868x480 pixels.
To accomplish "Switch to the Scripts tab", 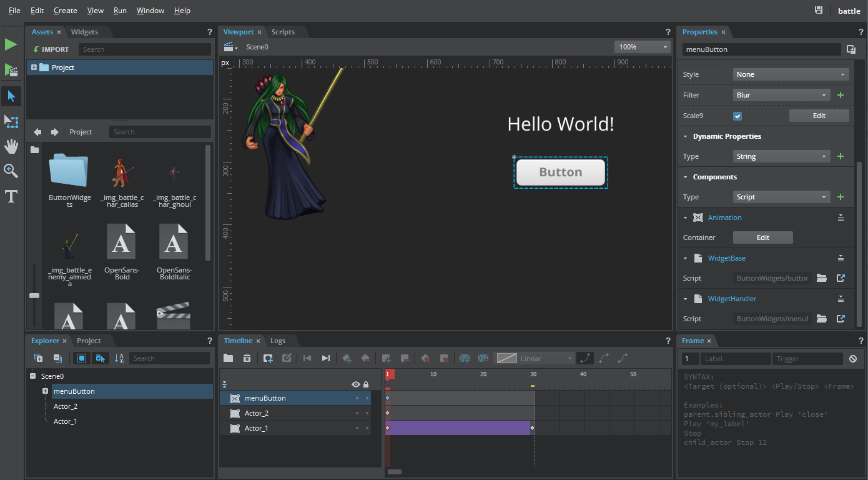I will pyautogui.click(x=283, y=32).
